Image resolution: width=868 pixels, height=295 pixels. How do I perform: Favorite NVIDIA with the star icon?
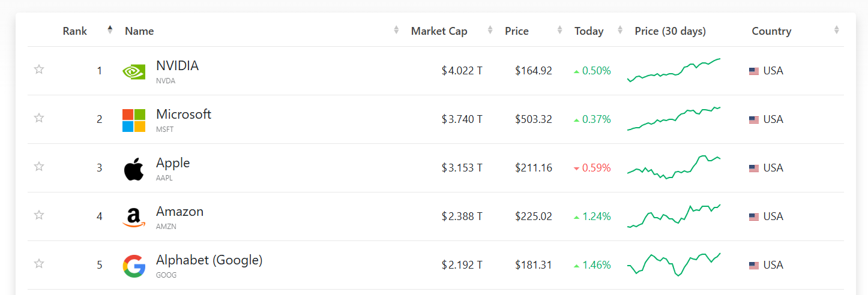click(x=39, y=69)
